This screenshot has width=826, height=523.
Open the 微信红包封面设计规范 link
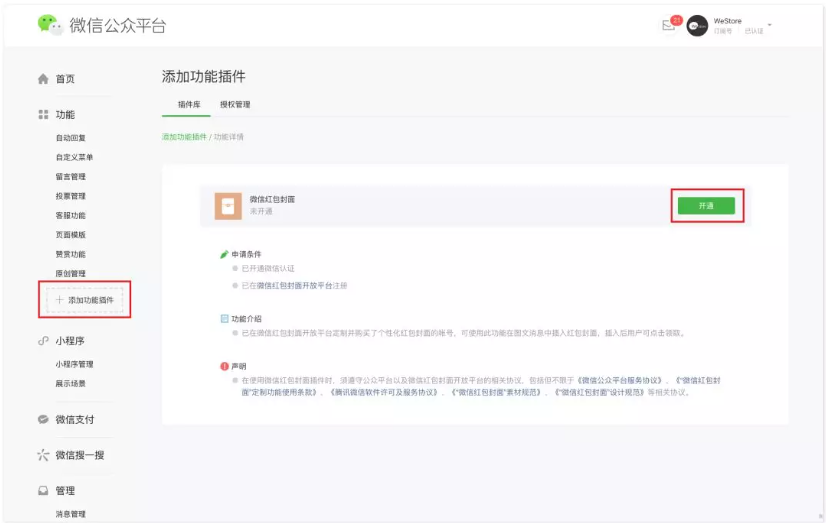coord(599,392)
